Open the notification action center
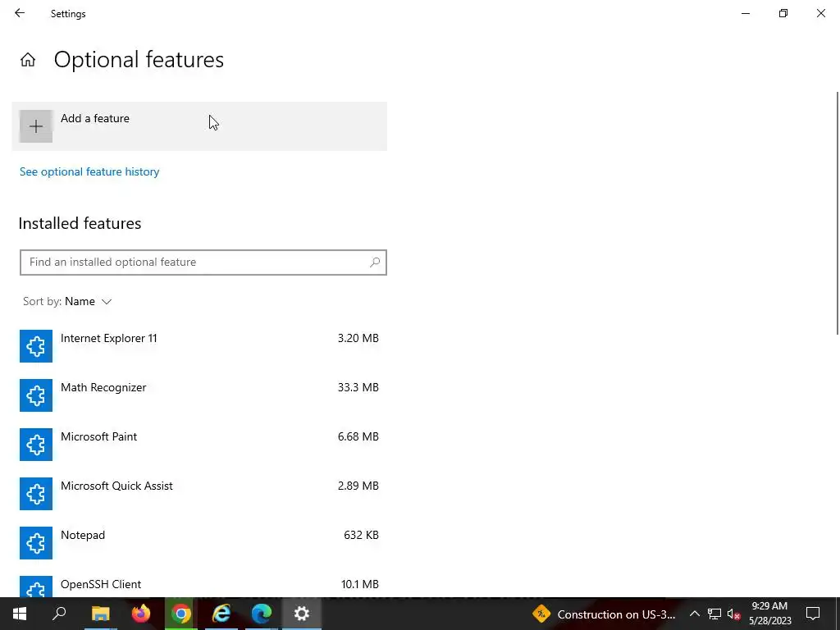The image size is (840, 630). click(813, 614)
